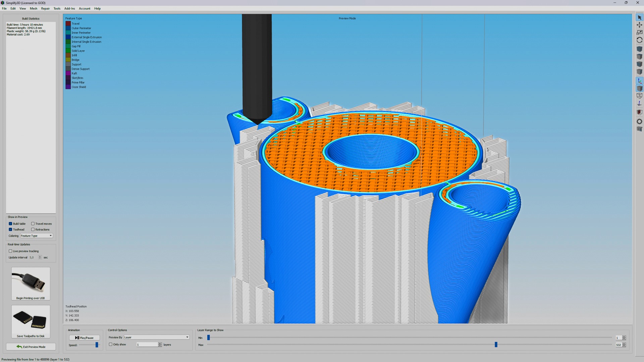Image resolution: width=644 pixels, height=362 pixels.
Task: Increment the Max layer value stepper
Action: (624, 344)
